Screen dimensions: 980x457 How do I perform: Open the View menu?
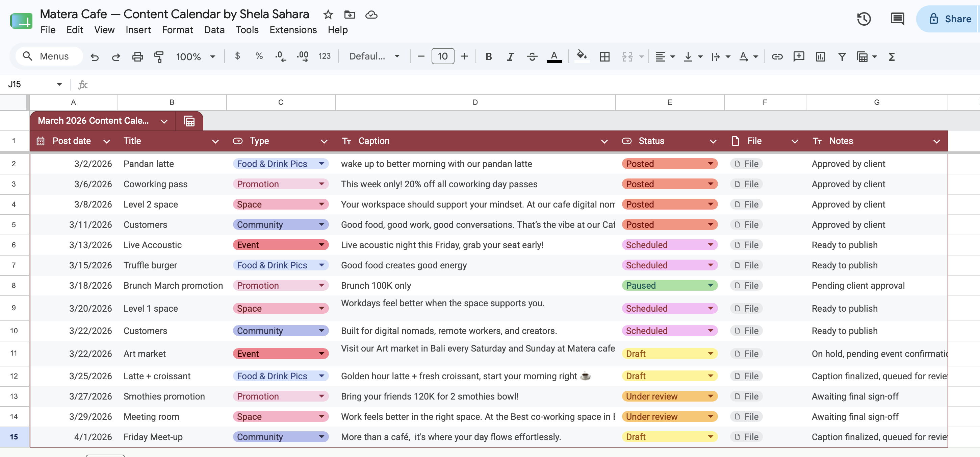pyautogui.click(x=104, y=30)
